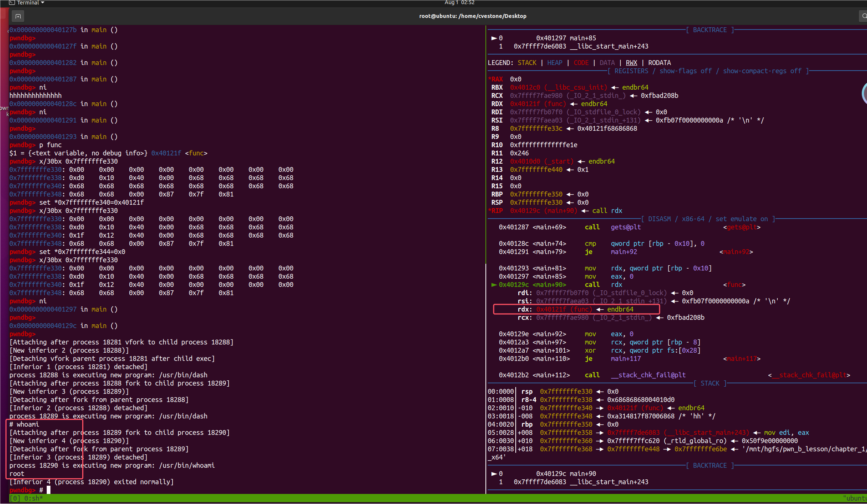Screen dimensions: 867x504
Task: Click stack entry 01:0008 r8-4
Action: click(x=581, y=400)
